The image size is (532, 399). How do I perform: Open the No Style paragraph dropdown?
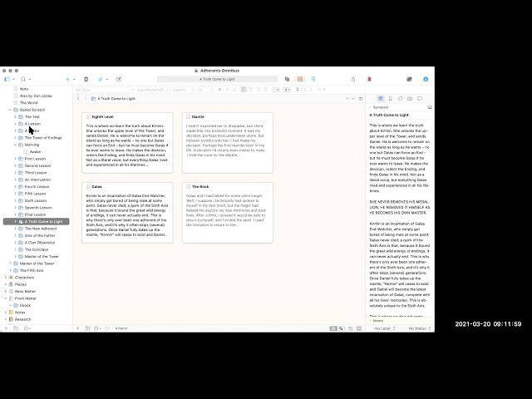[105, 90]
